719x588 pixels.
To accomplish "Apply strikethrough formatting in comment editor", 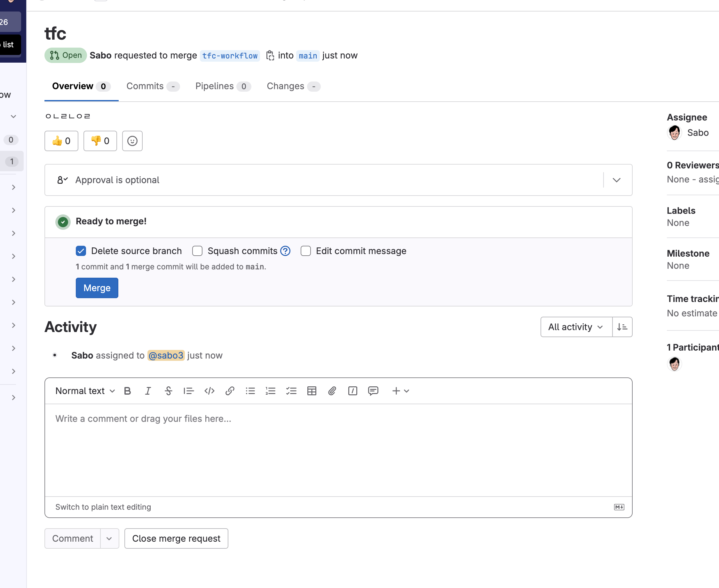I will tap(169, 391).
